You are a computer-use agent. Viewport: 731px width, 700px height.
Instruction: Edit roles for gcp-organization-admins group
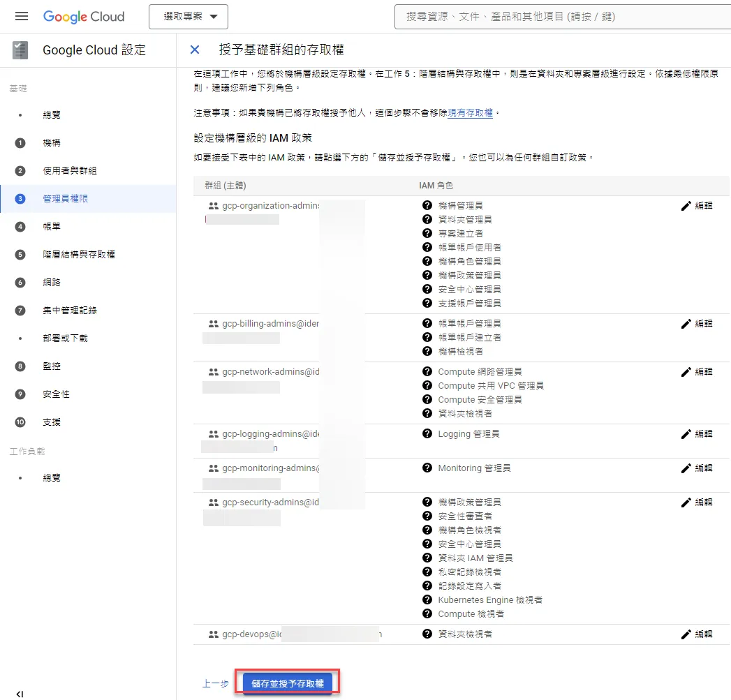click(697, 205)
